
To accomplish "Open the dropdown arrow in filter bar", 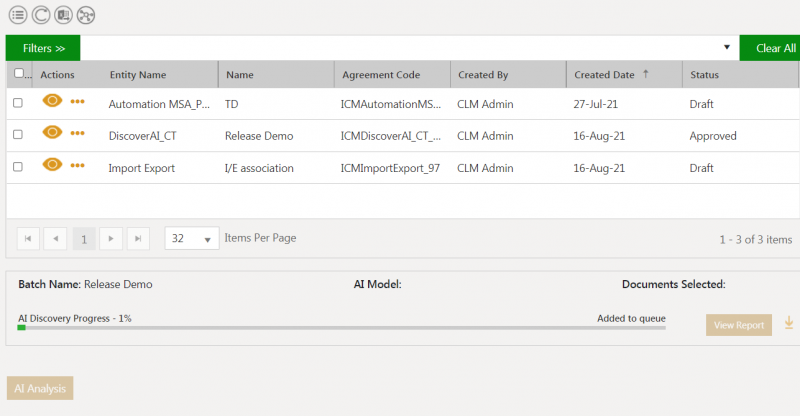I will click(x=727, y=48).
